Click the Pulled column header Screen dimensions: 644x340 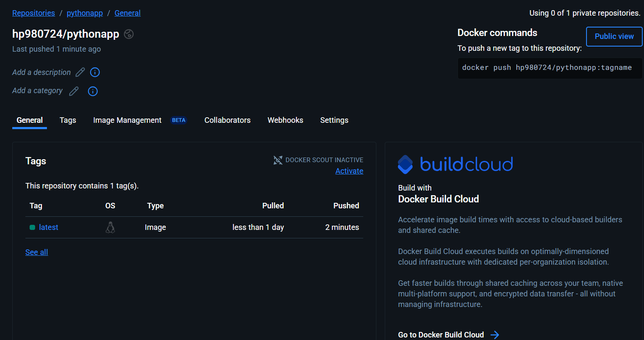273,206
